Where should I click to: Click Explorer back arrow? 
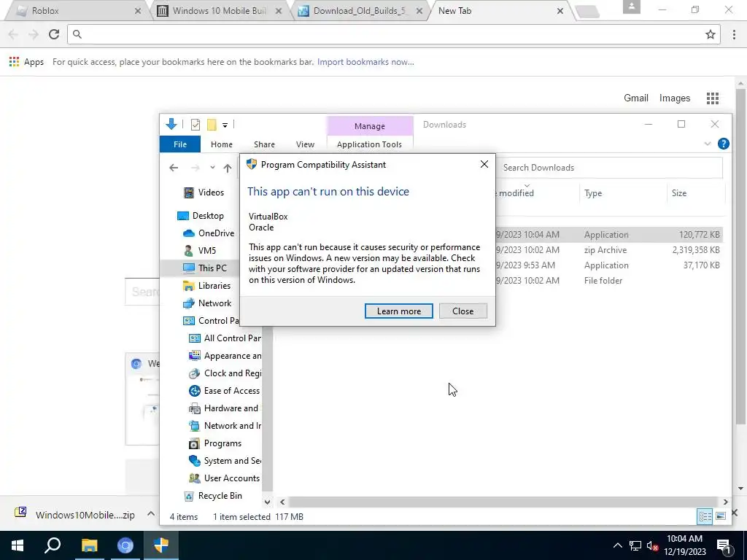coord(174,168)
